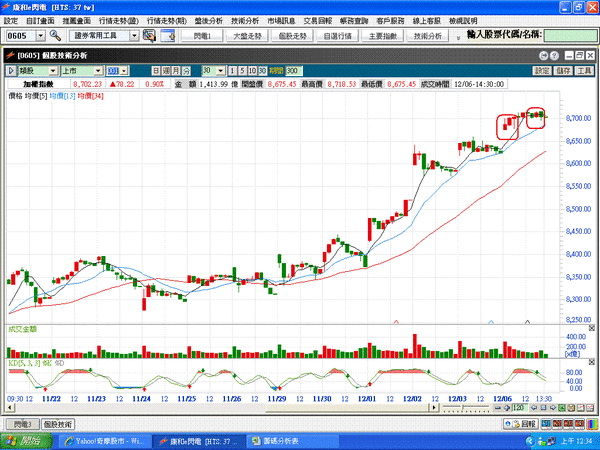Click the green chart icon below the chart
This screenshot has width=600, height=450.
point(562,408)
